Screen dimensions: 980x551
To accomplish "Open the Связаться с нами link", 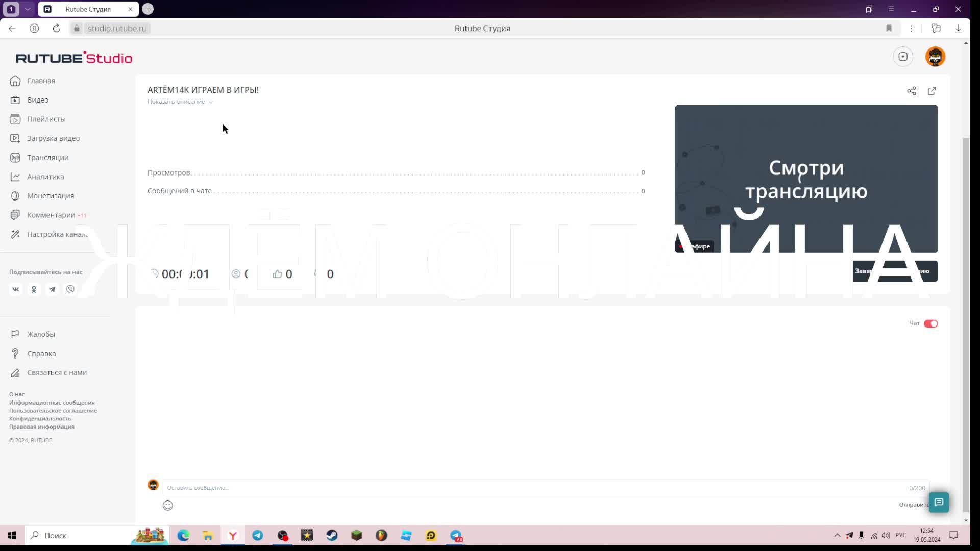I will (57, 373).
